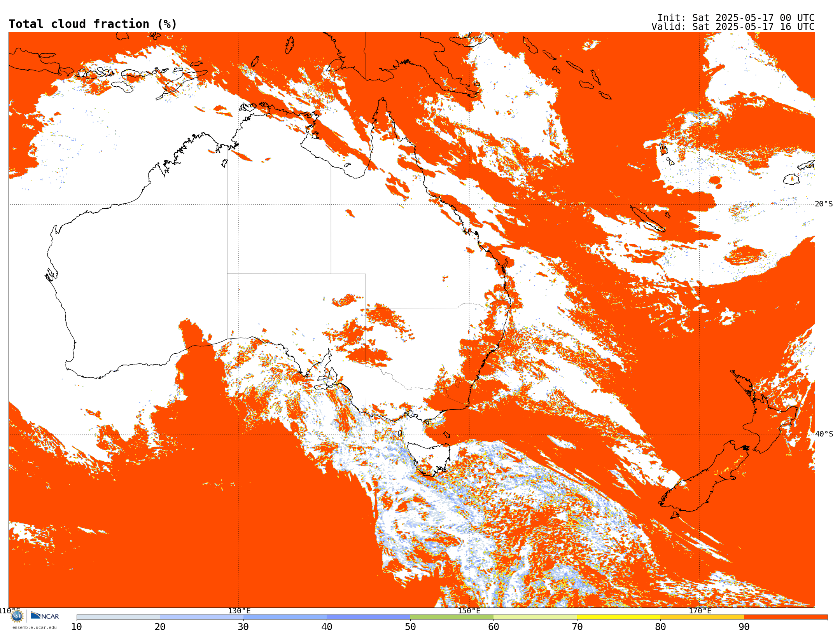840x632 pixels.
Task: Click New Zealand's North Island on the map
Action: [x=764, y=412]
